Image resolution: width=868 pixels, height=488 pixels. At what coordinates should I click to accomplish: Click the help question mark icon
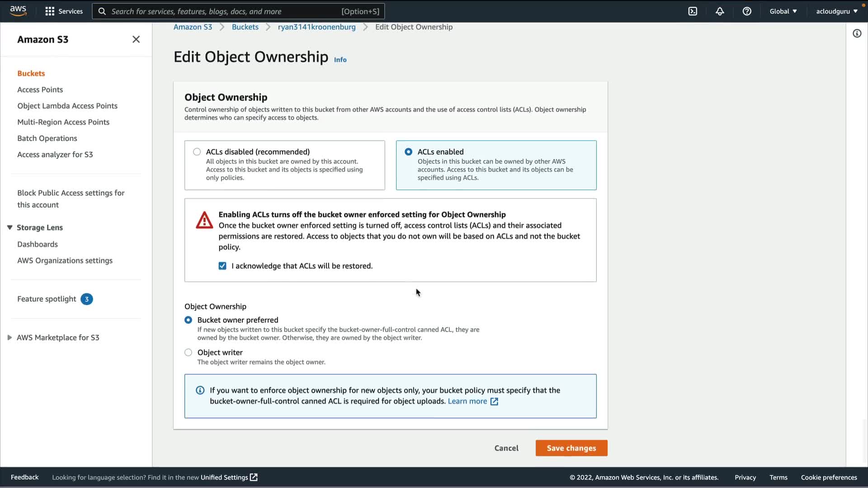tap(747, 11)
